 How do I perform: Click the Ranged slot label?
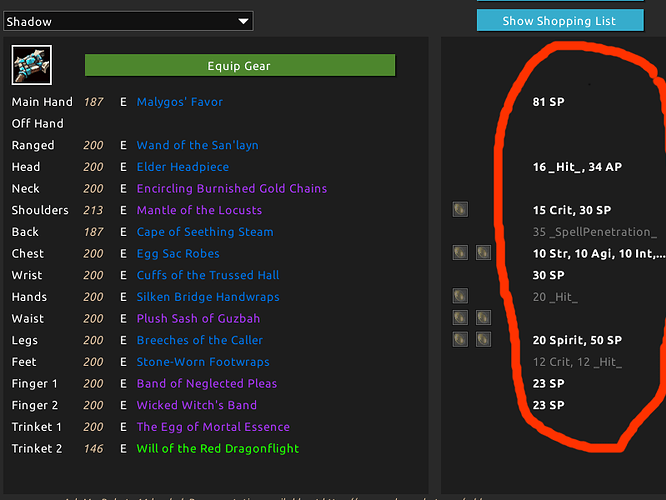[x=33, y=145]
